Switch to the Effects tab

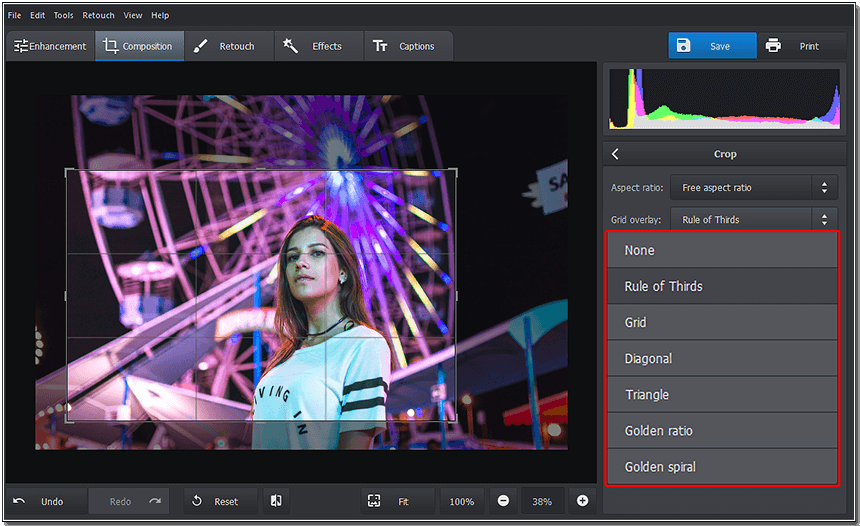[319, 46]
